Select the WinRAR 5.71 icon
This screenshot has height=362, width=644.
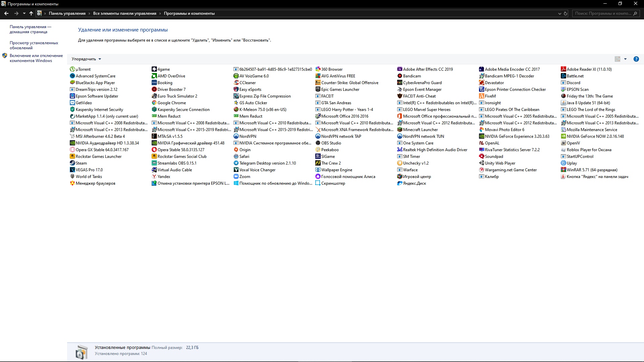point(563,170)
